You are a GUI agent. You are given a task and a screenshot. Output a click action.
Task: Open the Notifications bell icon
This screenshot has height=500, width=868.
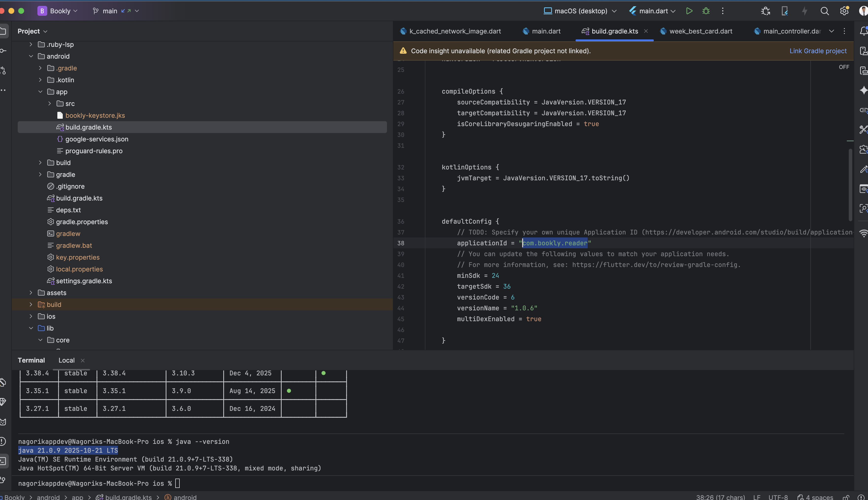point(864,31)
